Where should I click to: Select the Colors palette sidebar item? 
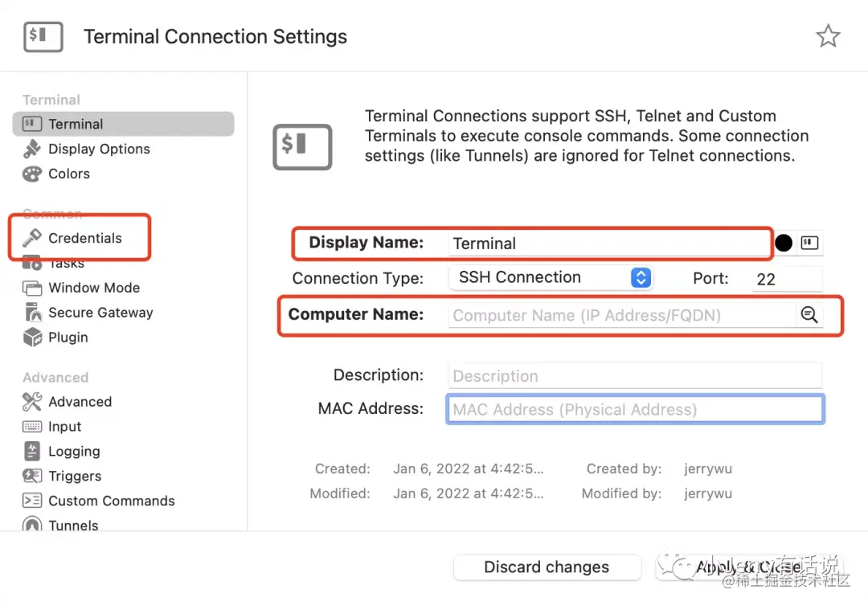coord(68,174)
